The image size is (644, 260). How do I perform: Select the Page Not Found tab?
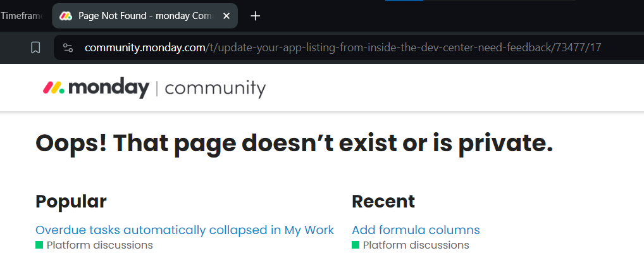click(x=145, y=16)
